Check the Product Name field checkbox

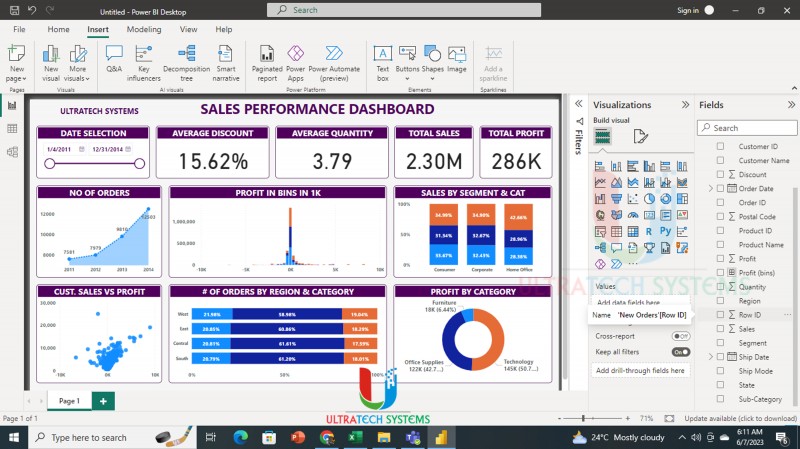(720, 244)
